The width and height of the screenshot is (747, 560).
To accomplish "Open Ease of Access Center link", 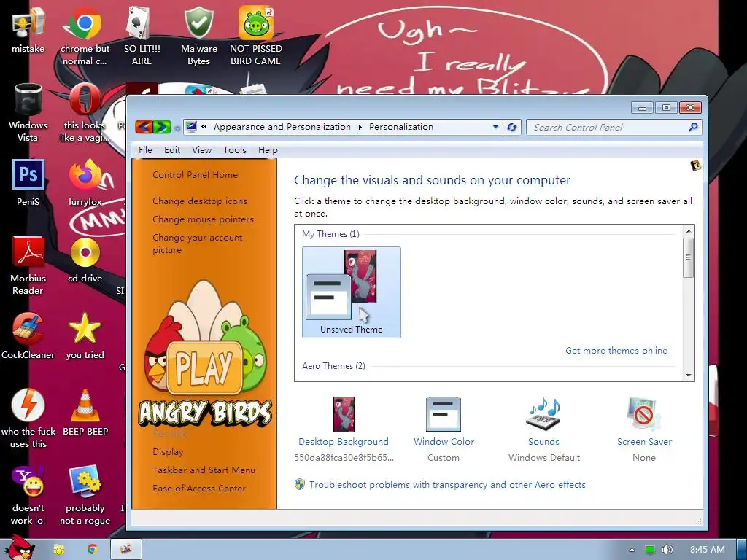I will pyautogui.click(x=199, y=489).
